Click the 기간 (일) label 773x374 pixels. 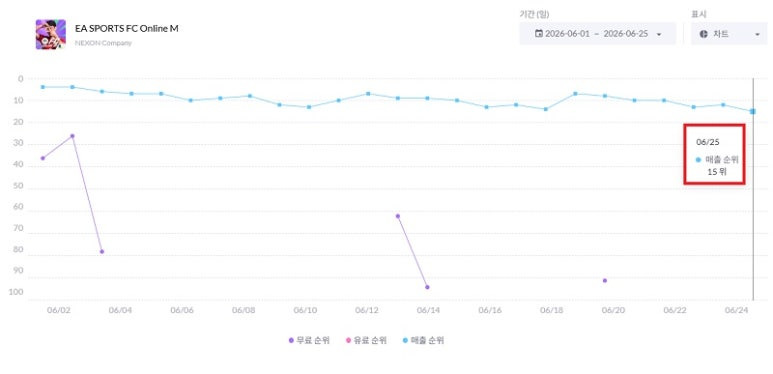click(x=534, y=14)
